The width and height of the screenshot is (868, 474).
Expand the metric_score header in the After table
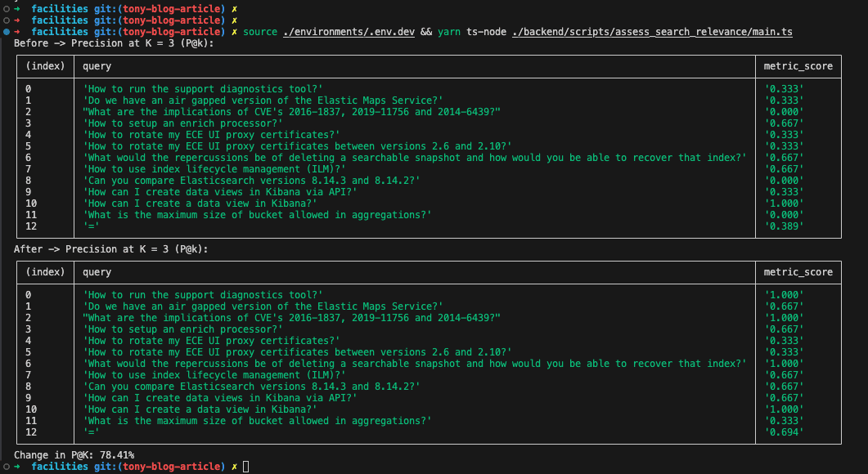click(797, 272)
